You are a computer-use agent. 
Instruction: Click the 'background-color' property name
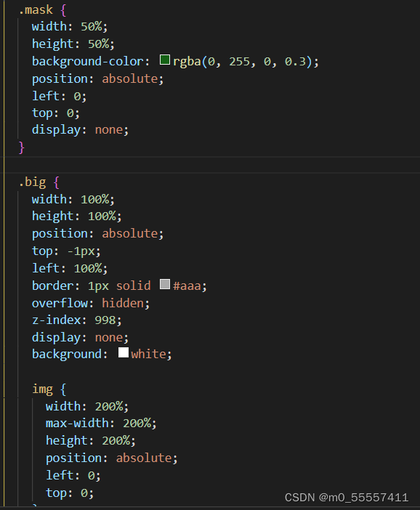click(88, 61)
